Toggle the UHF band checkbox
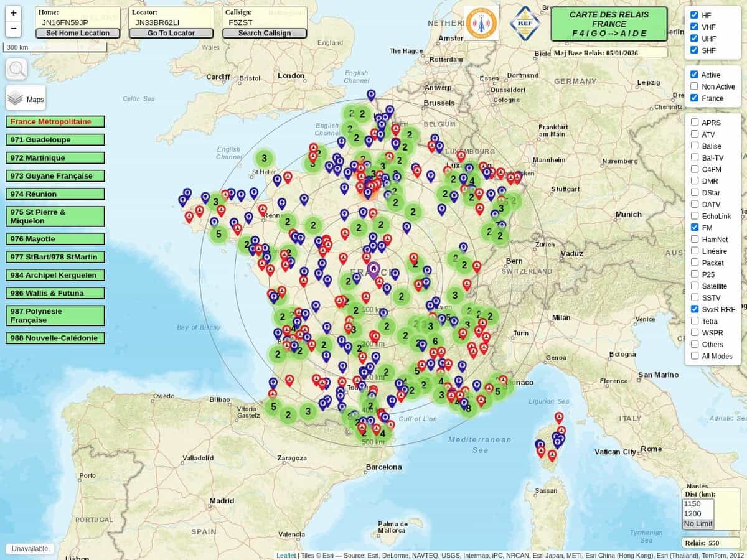This screenshot has height=560, width=747. 694,38
